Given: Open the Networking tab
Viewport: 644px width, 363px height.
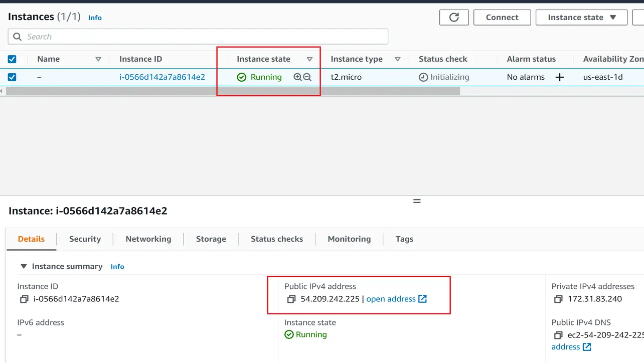Looking at the screenshot, I should pos(148,239).
